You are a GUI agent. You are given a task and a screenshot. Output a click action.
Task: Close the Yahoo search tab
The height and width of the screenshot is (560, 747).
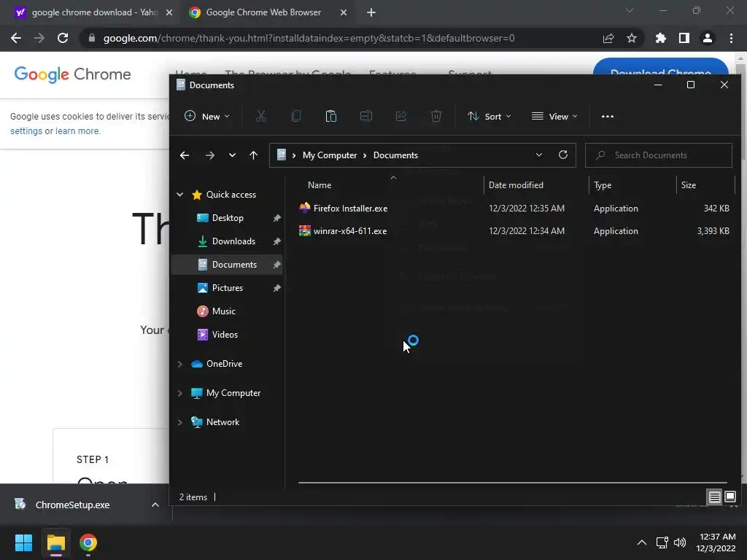pos(169,12)
